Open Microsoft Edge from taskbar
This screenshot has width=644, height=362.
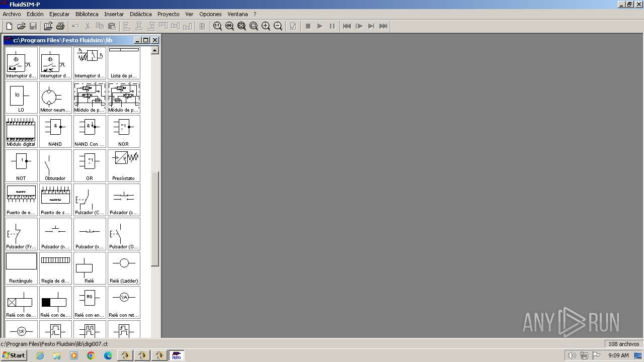tap(108, 355)
